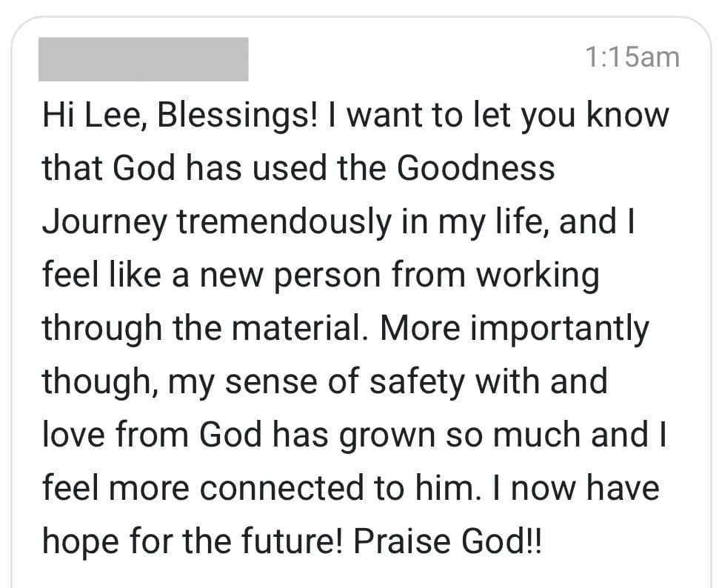Viewport: 719px width, 588px height.
Task: Click the 1:15am timestamp
Action: coord(632,57)
